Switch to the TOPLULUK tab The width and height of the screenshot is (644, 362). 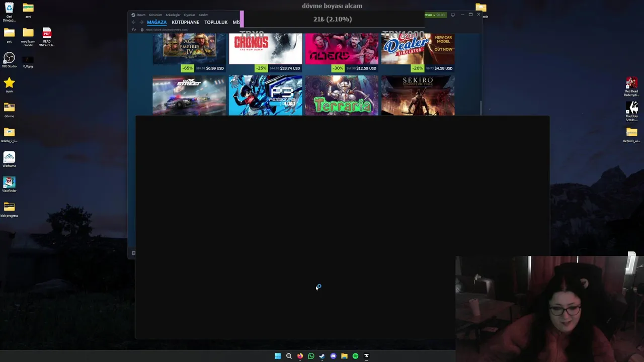pyautogui.click(x=216, y=22)
